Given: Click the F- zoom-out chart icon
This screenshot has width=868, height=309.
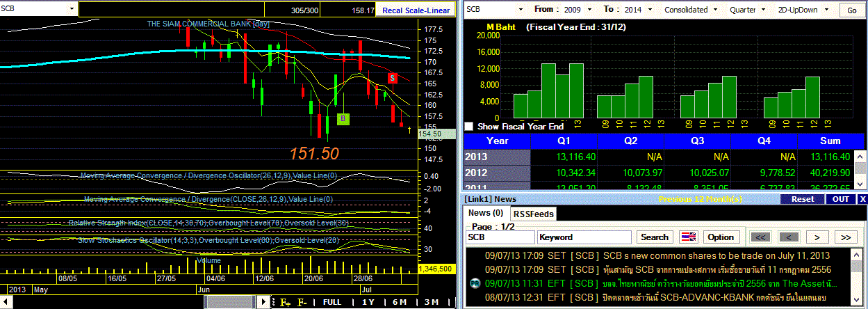Looking at the screenshot, I should point(302,303).
